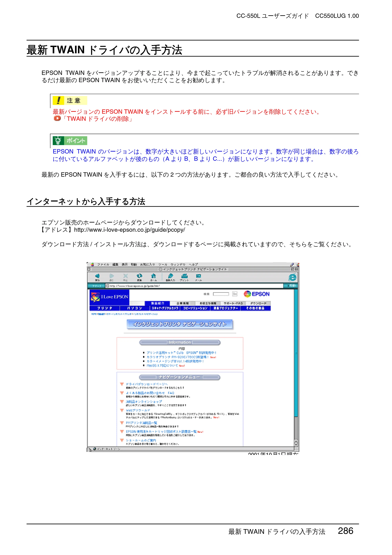Click the globe icon in the browser status bar

click(x=95, y=449)
